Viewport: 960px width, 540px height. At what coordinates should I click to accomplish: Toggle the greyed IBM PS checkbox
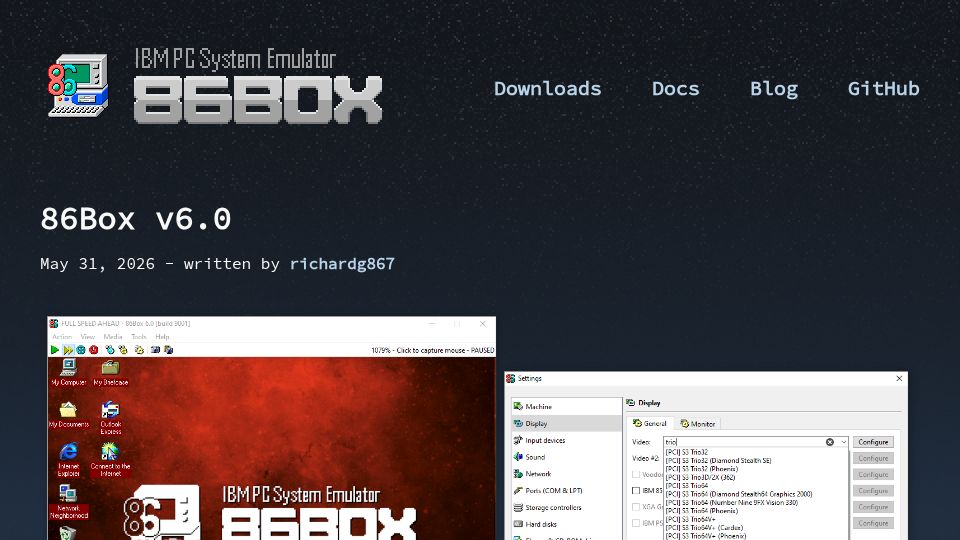(636, 523)
